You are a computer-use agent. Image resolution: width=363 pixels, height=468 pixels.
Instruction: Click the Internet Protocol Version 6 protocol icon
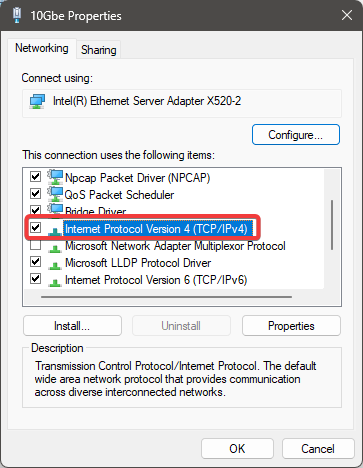pos(55,282)
